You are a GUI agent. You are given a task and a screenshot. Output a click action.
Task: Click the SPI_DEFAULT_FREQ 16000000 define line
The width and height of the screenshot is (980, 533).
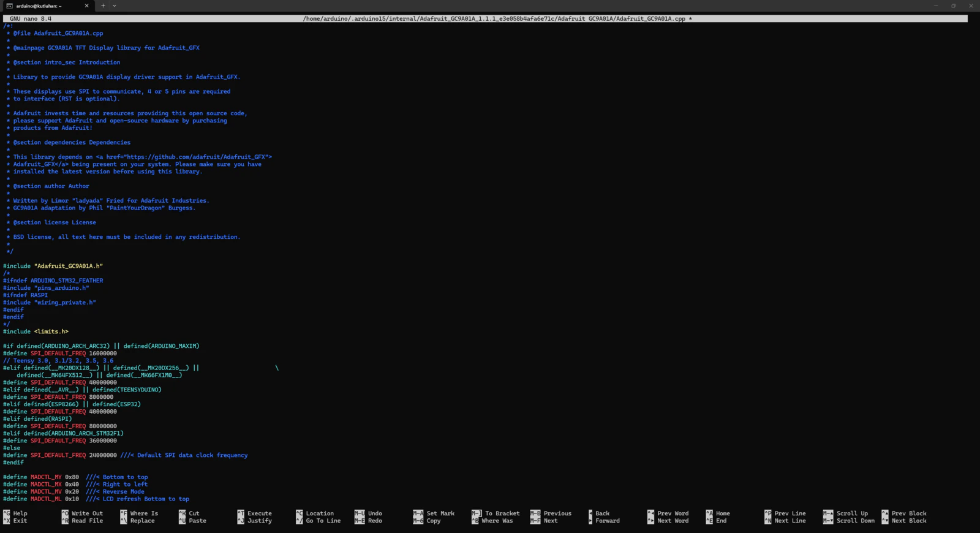pos(60,353)
